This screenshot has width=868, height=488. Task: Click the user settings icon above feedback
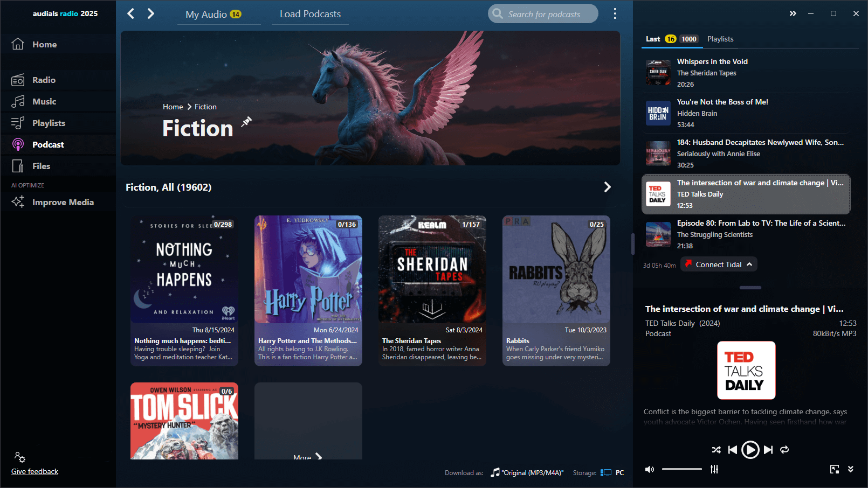click(20, 457)
